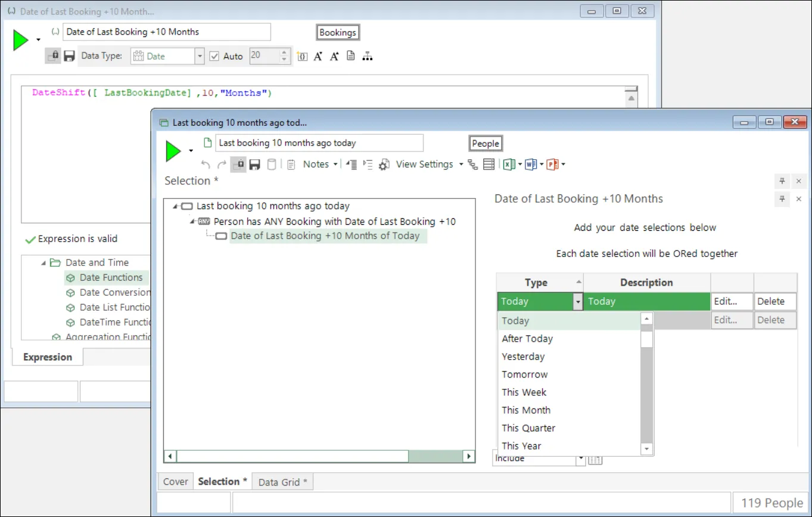812x517 pixels.
Task: Switch to the Expression tab
Action: 48,357
